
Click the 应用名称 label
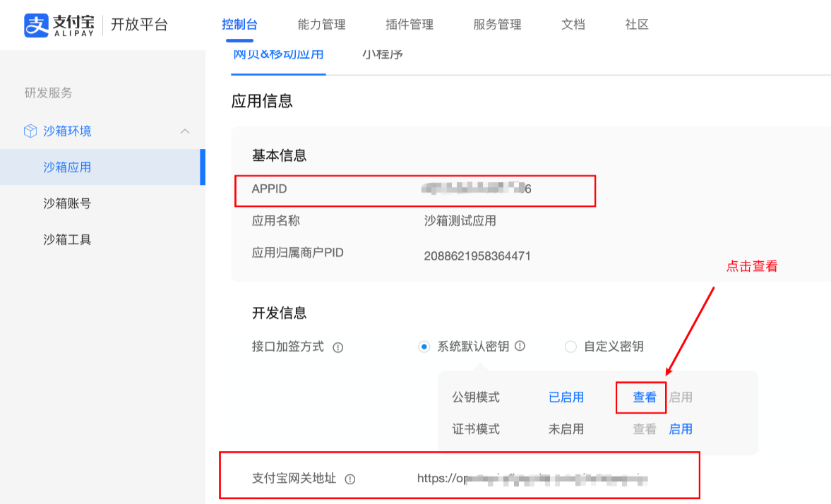276,221
